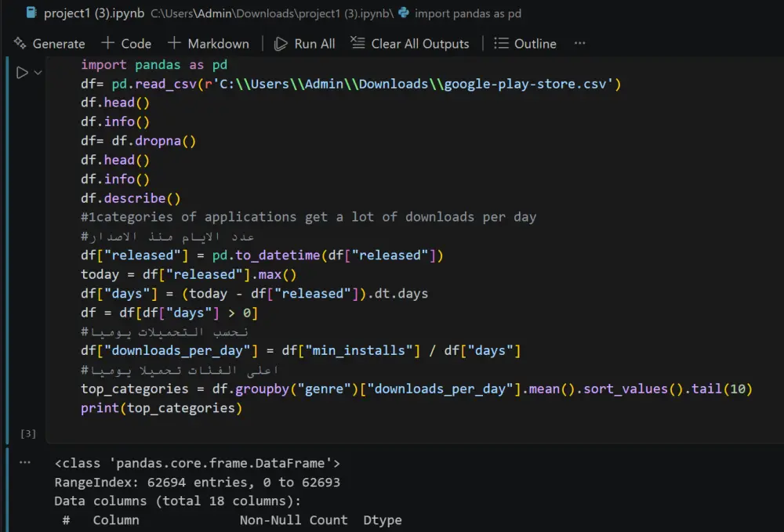Viewport: 784px width, 532px height.
Task: Click the 'today = df["released"].max()' line
Action: pos(188,275)
